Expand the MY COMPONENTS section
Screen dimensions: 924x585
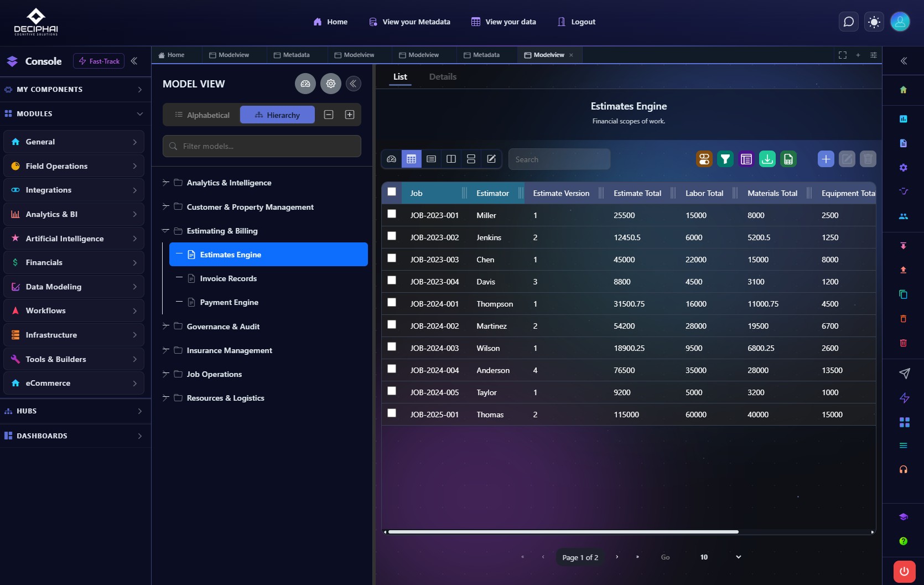(75, 89)
